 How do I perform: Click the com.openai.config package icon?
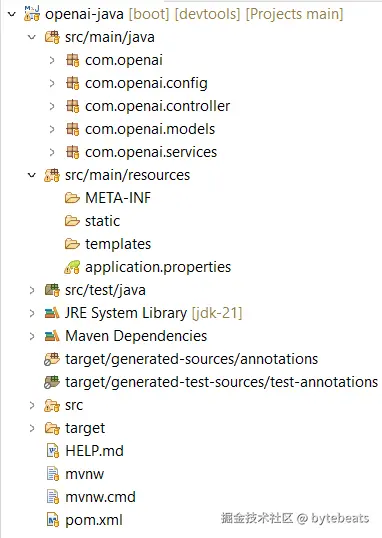(x=72, y=83)
